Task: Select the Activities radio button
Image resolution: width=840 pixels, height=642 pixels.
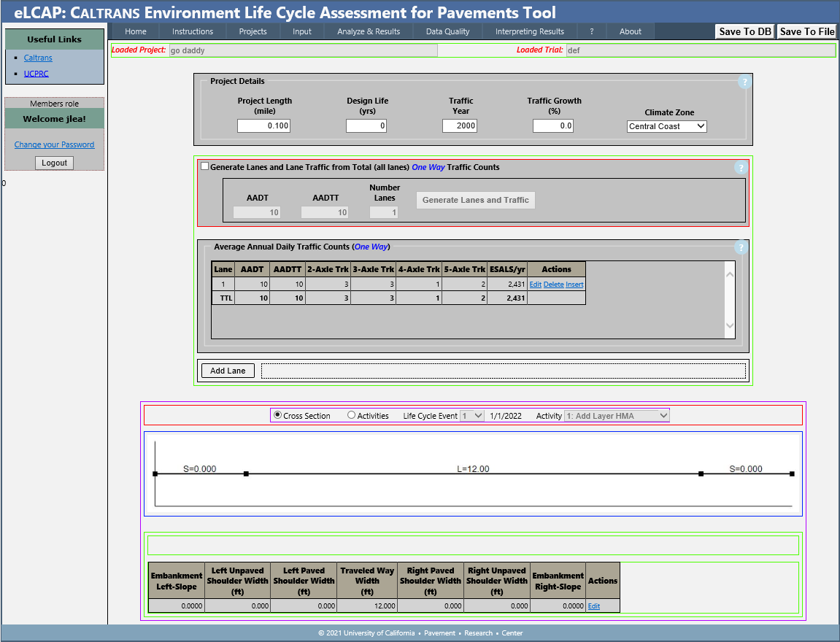Action: 351,415
